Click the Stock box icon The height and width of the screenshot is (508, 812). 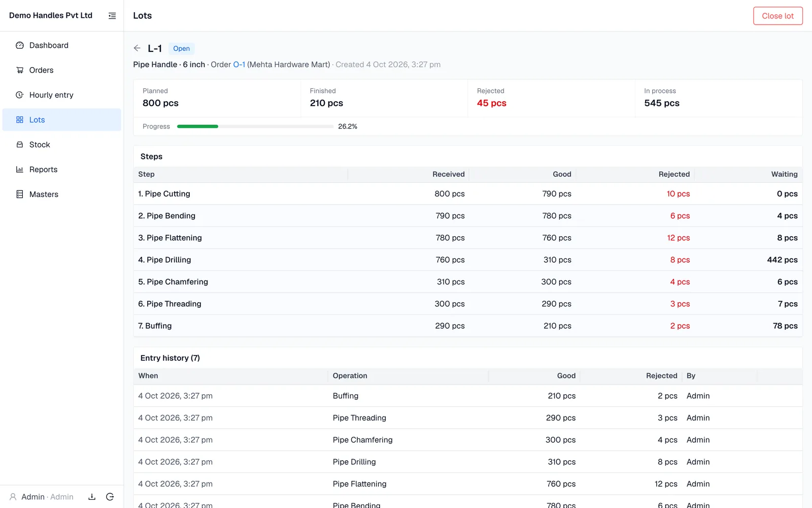click(20, 145)
